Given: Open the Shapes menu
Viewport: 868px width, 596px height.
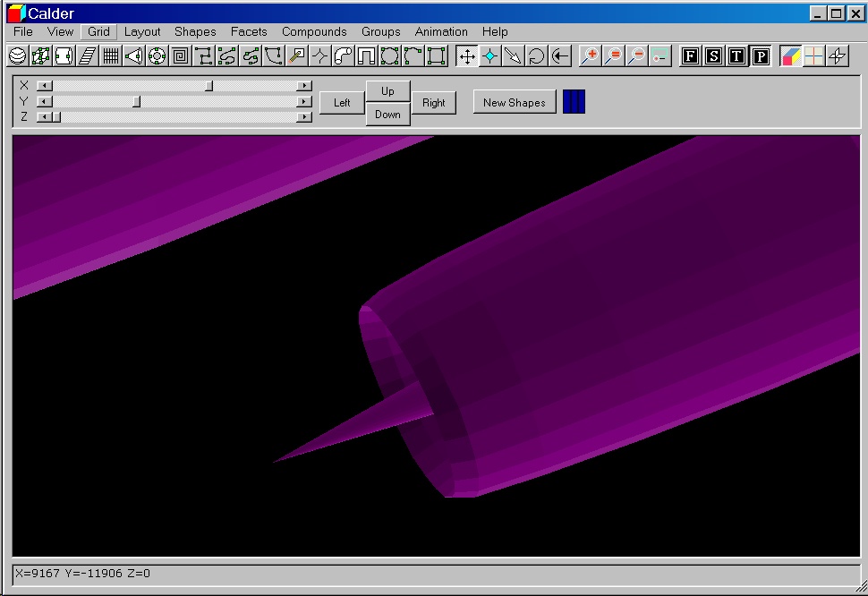Looking at the screenshot, I should click(195, 31).
